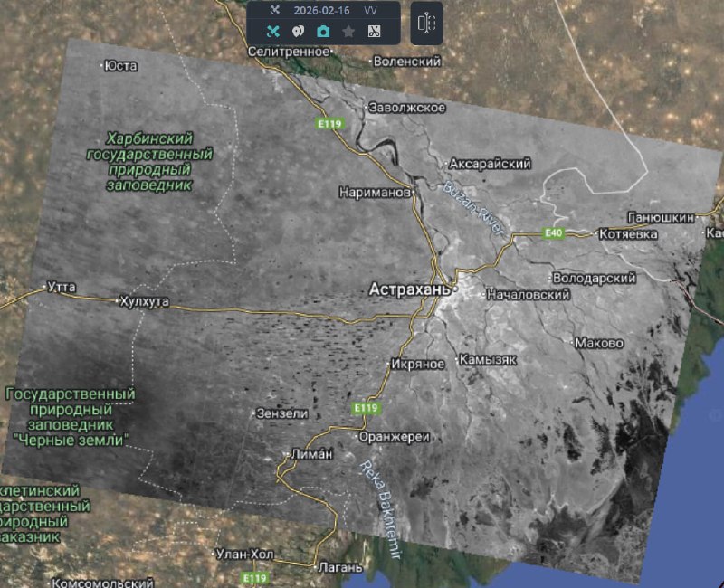Viewport: 724px width, 588px height.
Task: Open the 2026-02-16 date selector
Action: [319, 10]
